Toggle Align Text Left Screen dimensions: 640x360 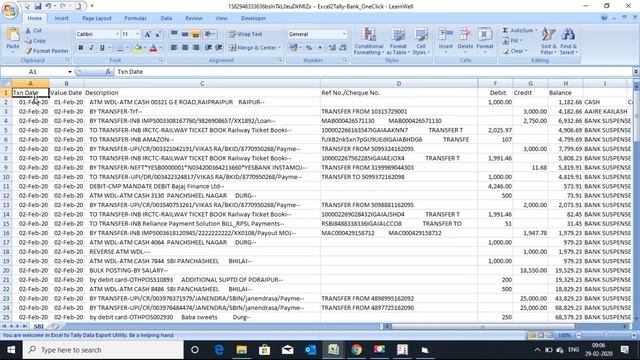[174, 48]
